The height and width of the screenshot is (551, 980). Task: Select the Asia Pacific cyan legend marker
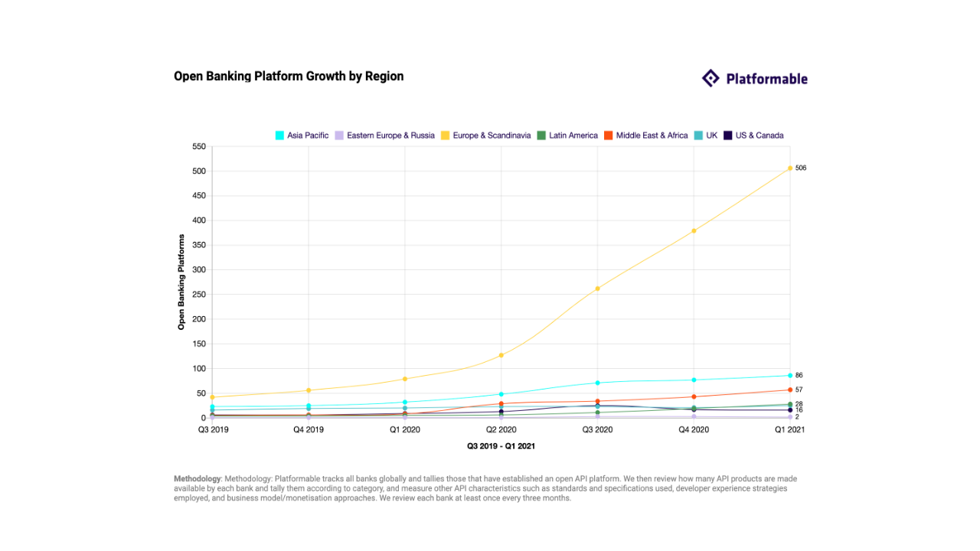coord(279,135)
